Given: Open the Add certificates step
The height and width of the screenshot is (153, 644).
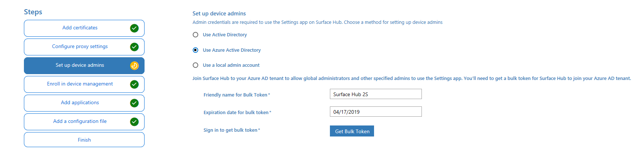Looking at the screenshot, I should [80, 28].
